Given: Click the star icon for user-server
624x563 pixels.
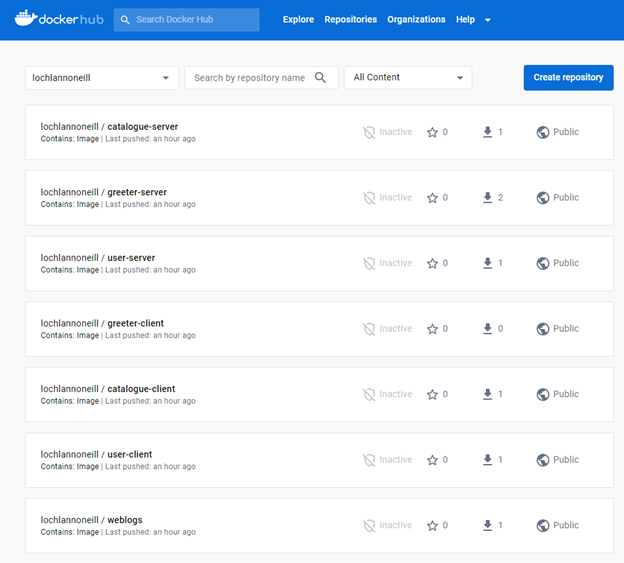Looking at the screenshot, I should [432, 263].
